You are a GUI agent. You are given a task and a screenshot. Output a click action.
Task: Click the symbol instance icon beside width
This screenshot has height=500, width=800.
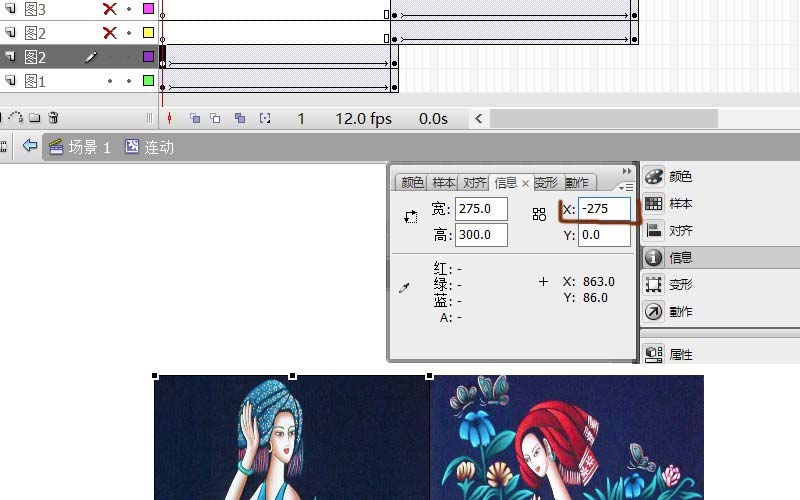pos(411,217)
